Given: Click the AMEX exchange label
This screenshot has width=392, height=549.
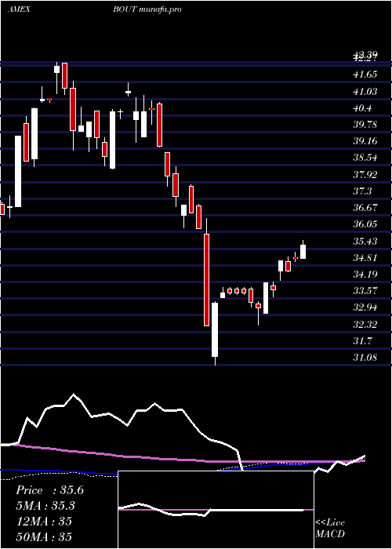Looking at the screenshot, I should tap(19, 9).
